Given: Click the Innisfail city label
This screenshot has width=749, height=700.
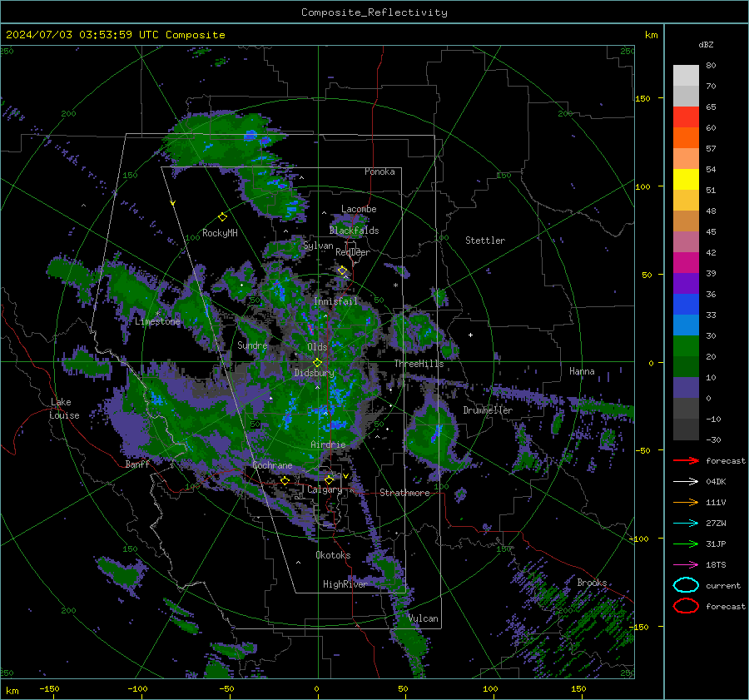Looking at the screenshot, I should (x=335, y=301).
